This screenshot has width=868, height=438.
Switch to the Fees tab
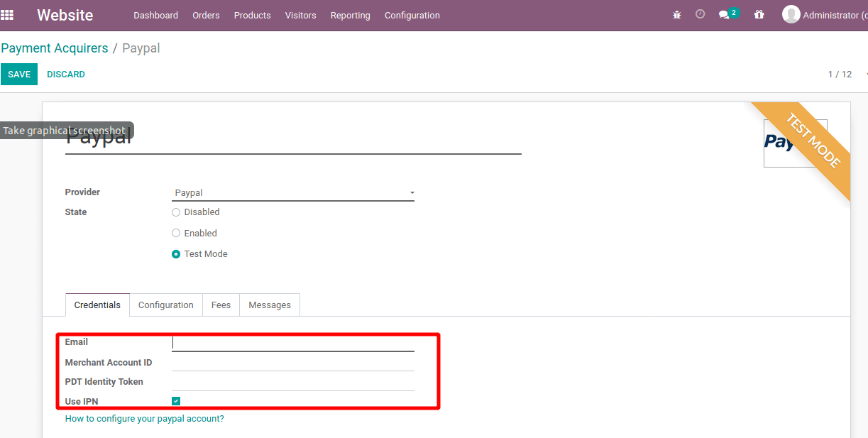pos(221,305)
